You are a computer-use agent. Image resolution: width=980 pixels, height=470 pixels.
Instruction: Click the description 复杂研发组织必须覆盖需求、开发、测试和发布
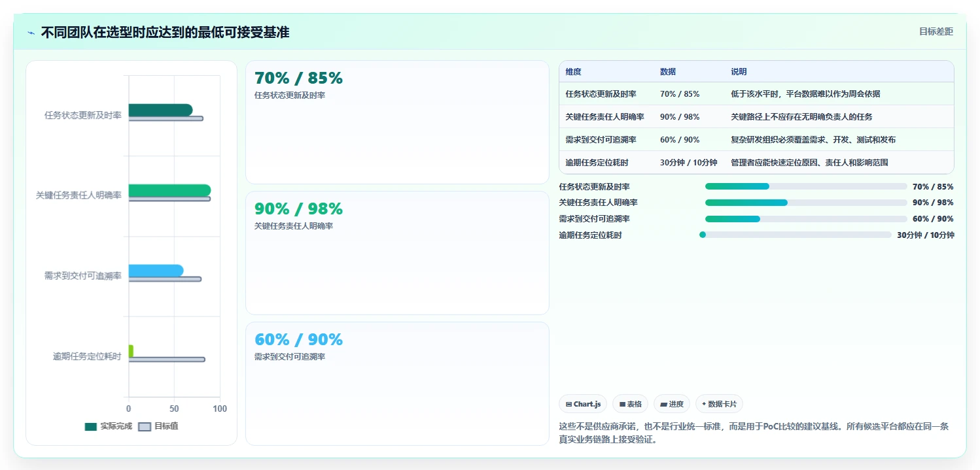[x=813, y=140]
